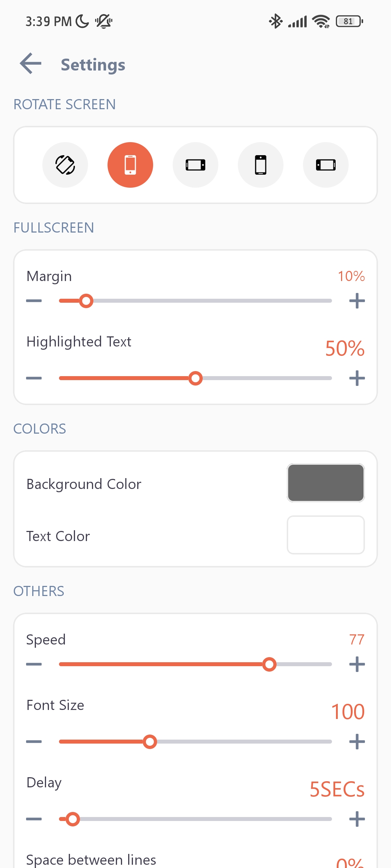Screen dimensions: 391x868
Task: Go back using the arrow next to Settings
Action: pyautogui.click(x=31, y=64)
